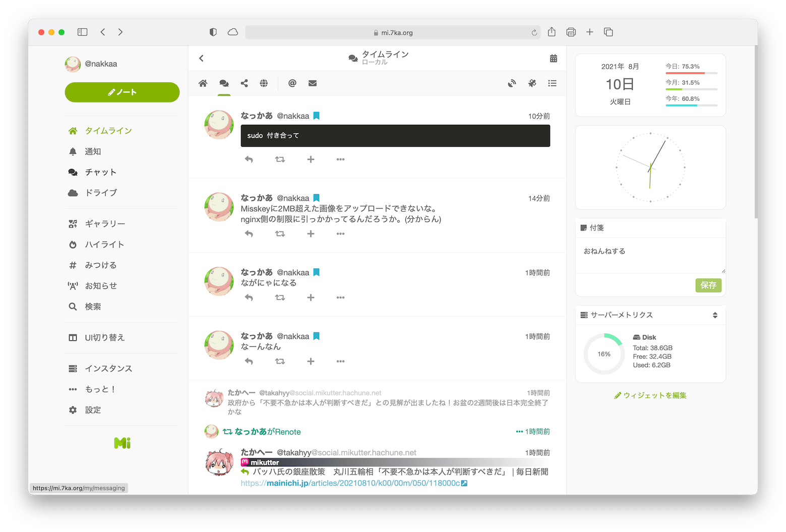Add reaction to the 'なーんなん' note
The width and height of the screenshot is (786, 532).
[311, 361]
